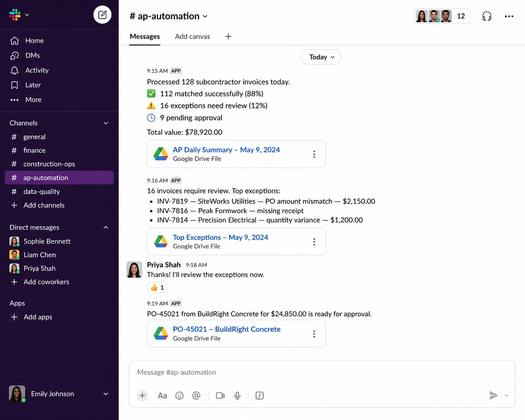This screenshot has height=420, width=525.
Task: Click Add coworkers
Action: coord(46,282)
